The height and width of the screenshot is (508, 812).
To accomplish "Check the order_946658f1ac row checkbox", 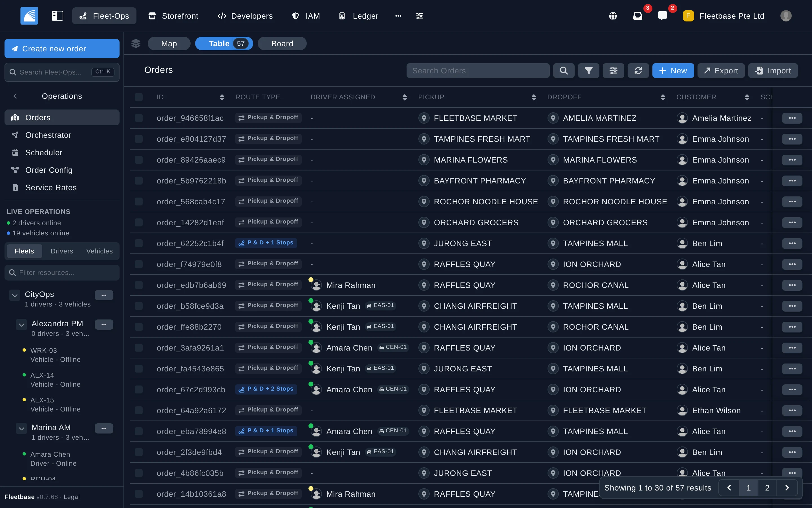I will coord(139,118).
